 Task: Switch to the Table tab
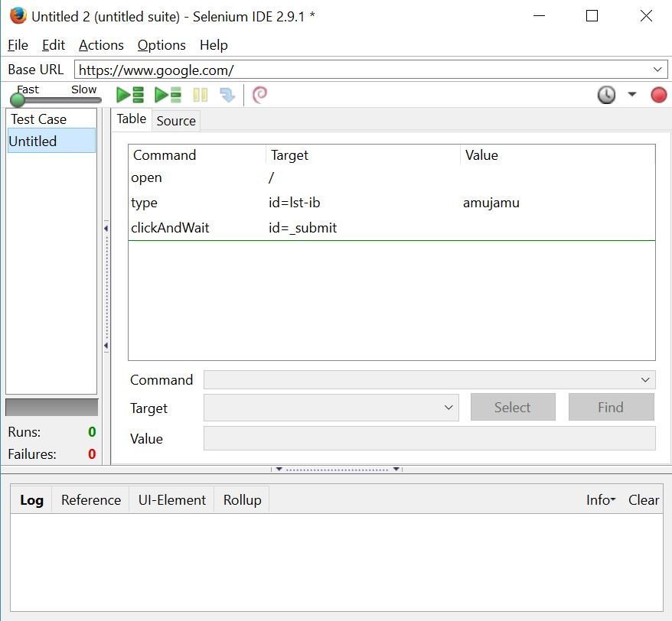131,119
